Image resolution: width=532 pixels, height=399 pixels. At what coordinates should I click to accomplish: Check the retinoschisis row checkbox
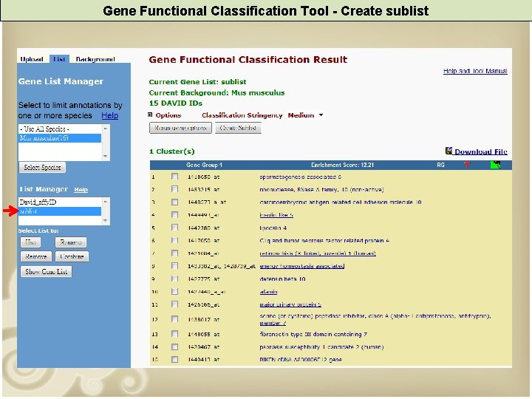point(174,253)
